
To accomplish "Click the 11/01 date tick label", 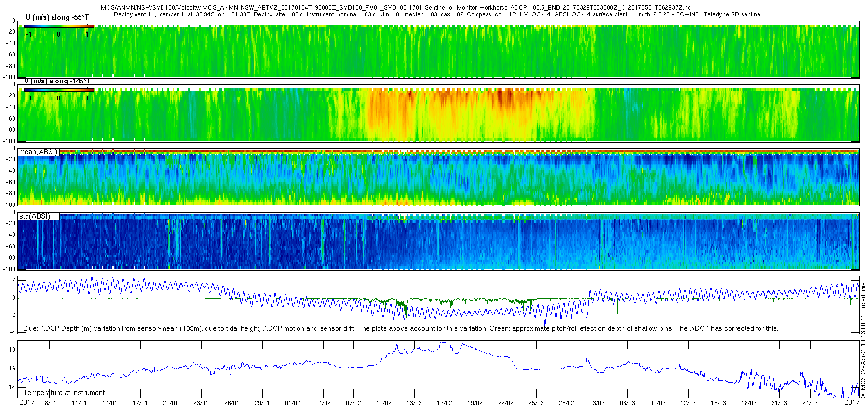I will (x=79, y=403).
